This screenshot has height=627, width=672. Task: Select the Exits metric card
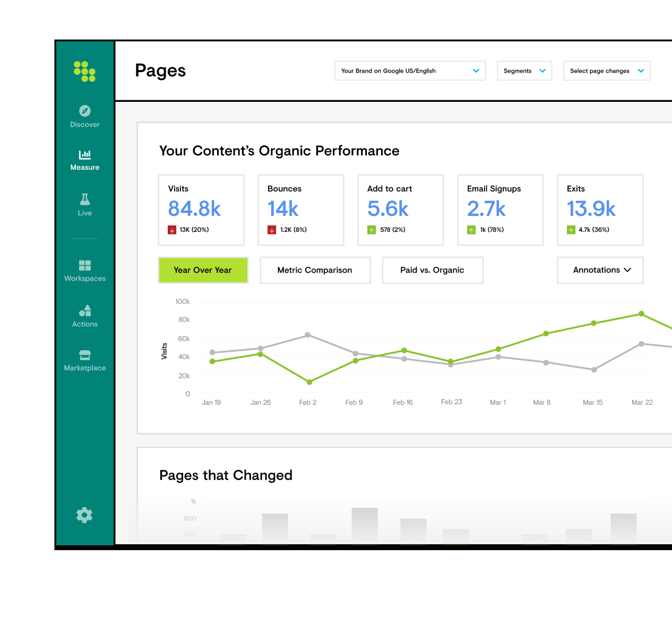click(600, 210)
